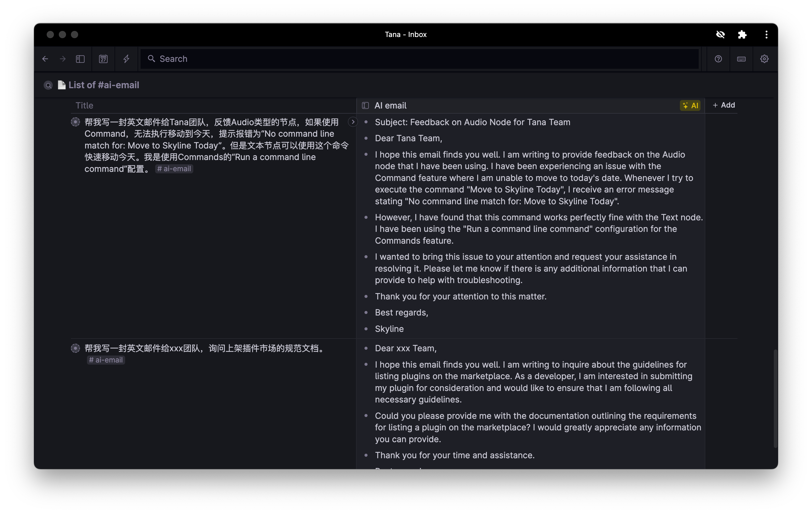Open the extensions puzzle icon
812x514 pixels.
click(742, 35)
